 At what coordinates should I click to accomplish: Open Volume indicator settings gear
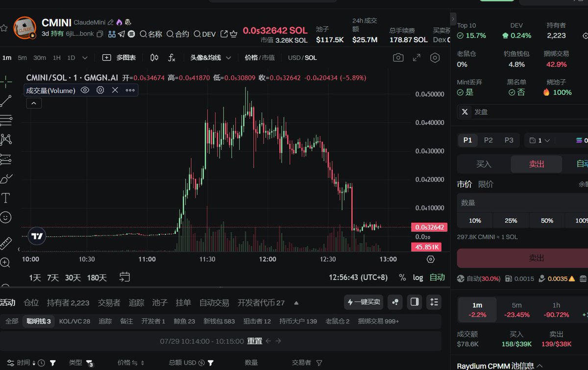pyautogui.click(x=100, y=90)
